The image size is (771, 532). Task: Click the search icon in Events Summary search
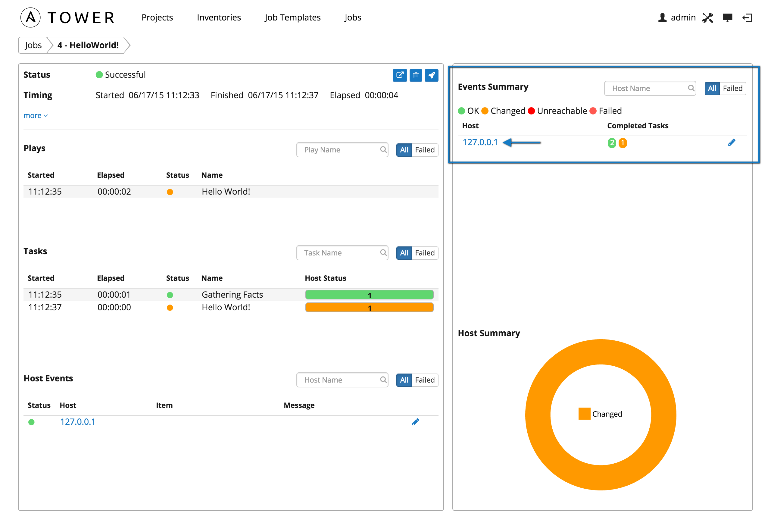(691, 88)
